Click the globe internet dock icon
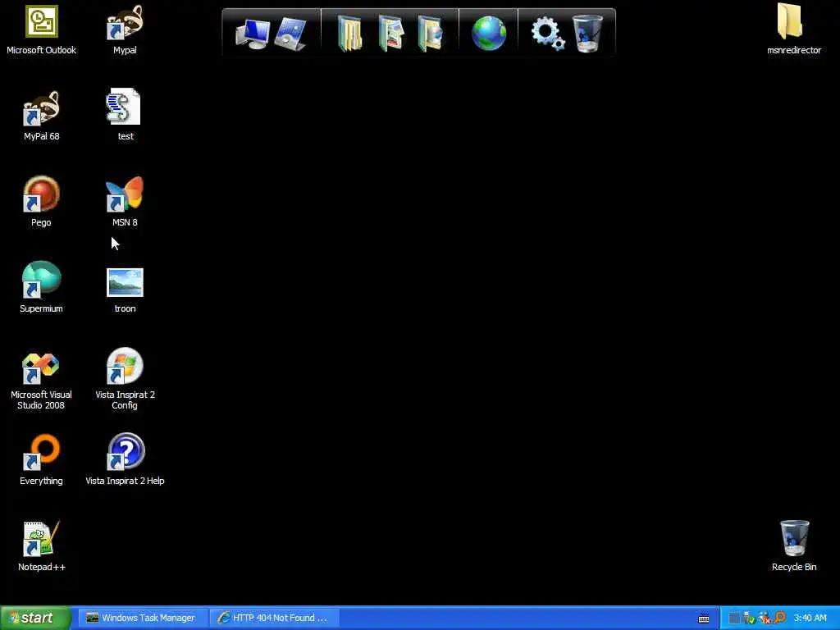The image size is (840, 630). coord(489,33)
